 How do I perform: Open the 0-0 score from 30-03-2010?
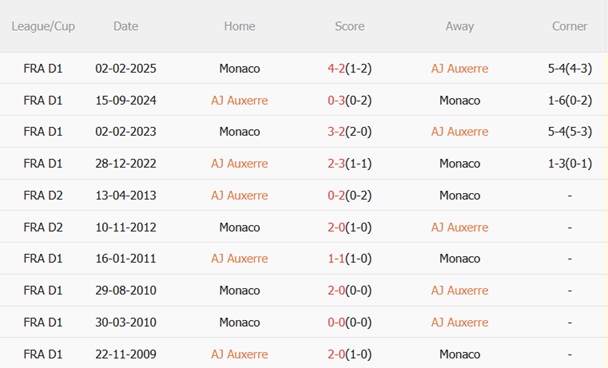[336, 322]
